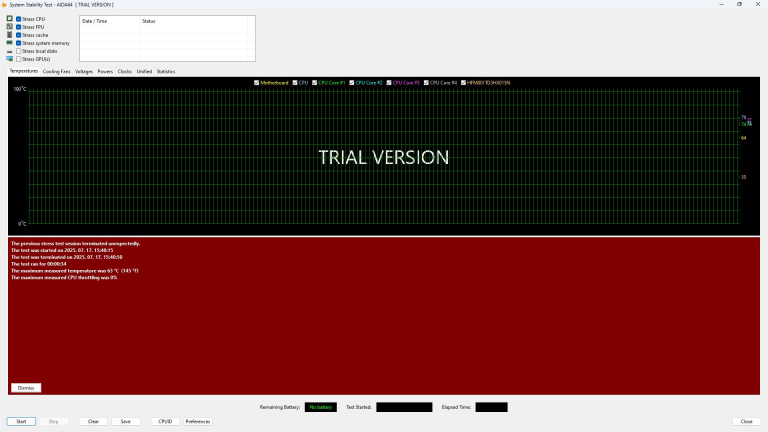
Task: Toggle the CPU Core #2 legend checkbox
Action: click(352, 83)
